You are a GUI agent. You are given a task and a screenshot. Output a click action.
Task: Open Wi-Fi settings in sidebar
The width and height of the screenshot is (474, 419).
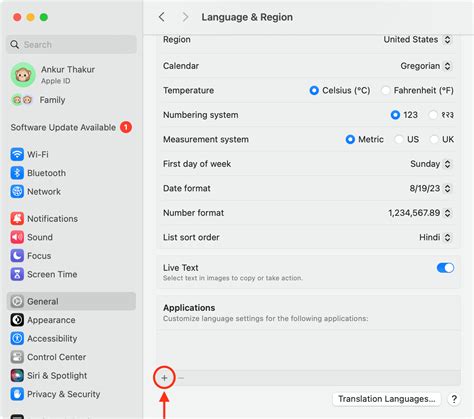click(71, 154)
